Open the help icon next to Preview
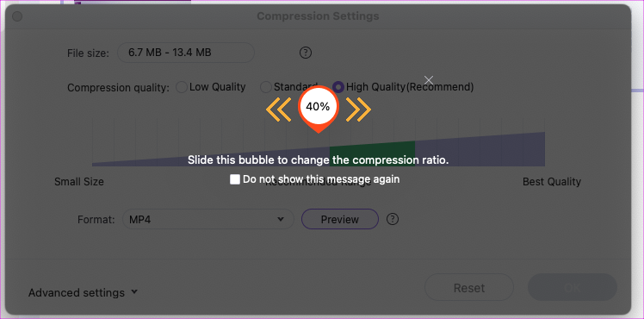Viewport: 644px width, 319px height. point(393,219)
